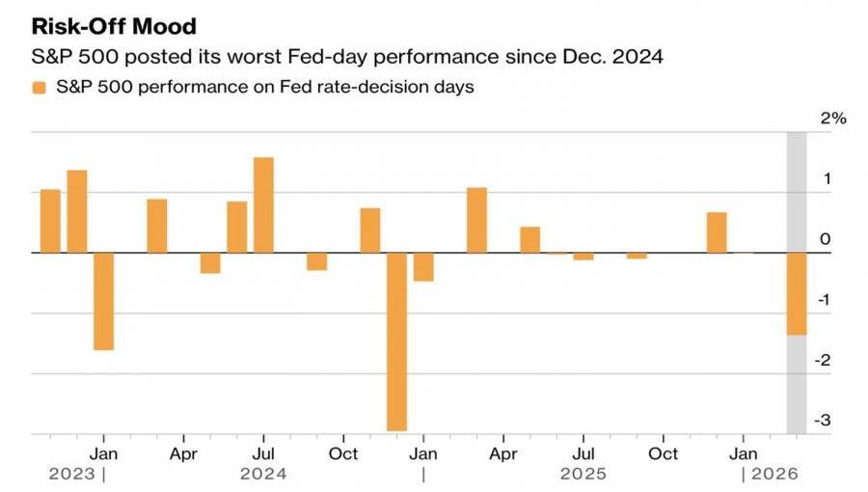Select the leftmost orange bar
Image resolution: width=868 pixels, height=492 pixels.
[x=50, y=221]
